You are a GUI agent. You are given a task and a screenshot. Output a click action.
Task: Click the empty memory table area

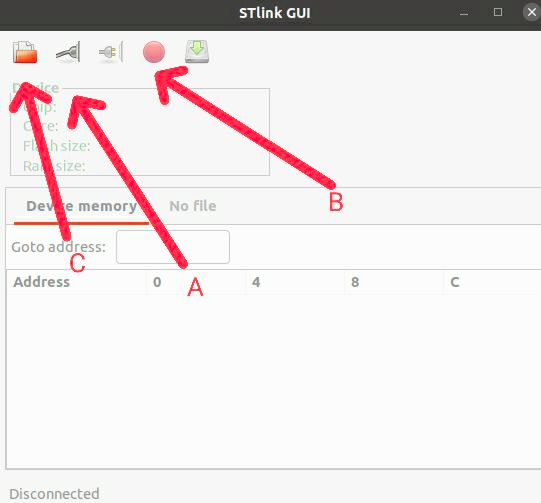273,381
